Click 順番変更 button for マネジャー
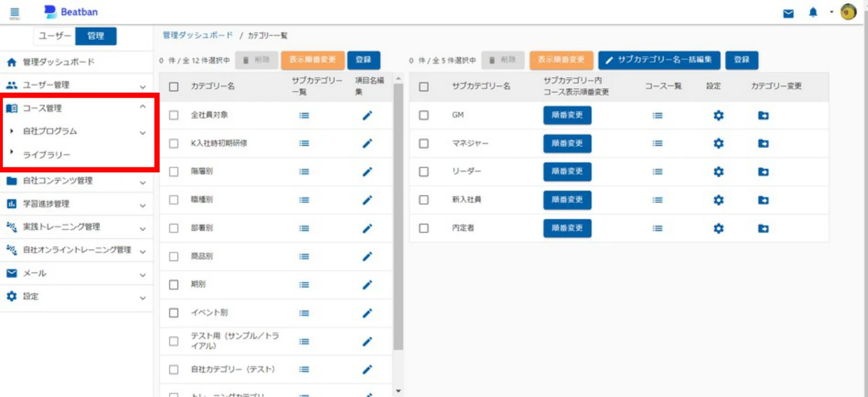The height and width of the screenshot is (397, 868). coord(567,143)
